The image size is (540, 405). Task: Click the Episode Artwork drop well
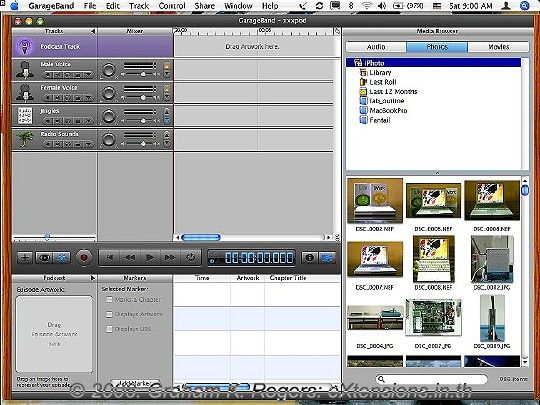pyautogui.click(x=54, y=334)
